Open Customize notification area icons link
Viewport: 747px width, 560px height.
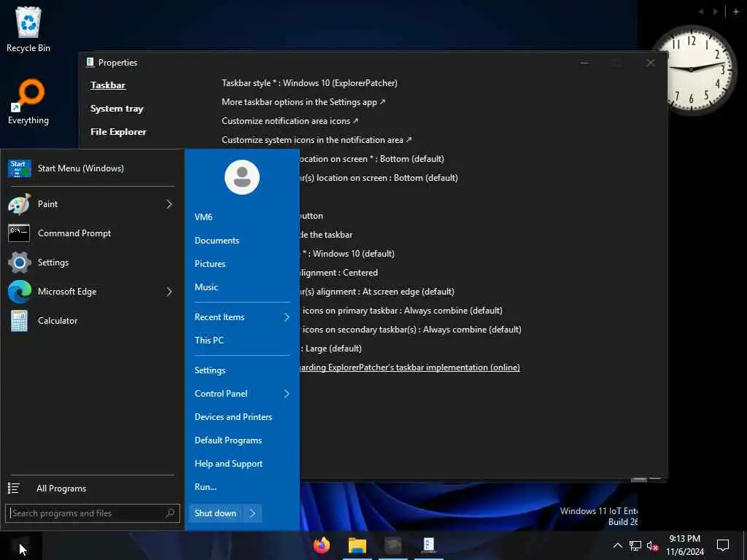pyautogui.click(x=290, y=121)
